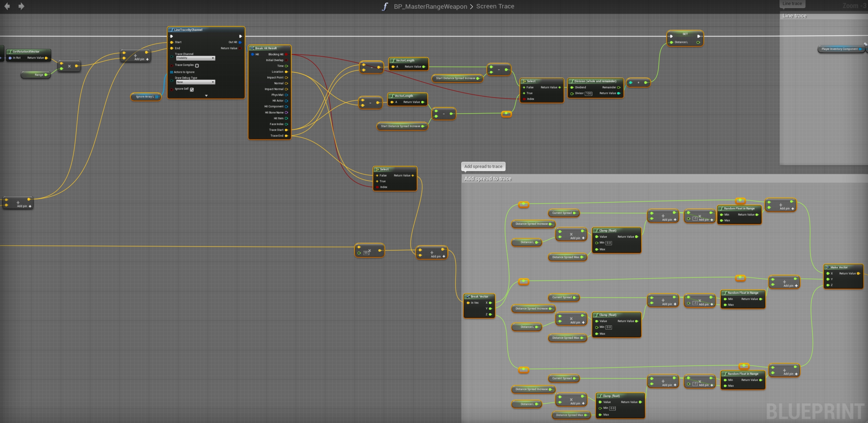Click the back navigation arrow
The image size is (868, 423).
coord(7,6)
